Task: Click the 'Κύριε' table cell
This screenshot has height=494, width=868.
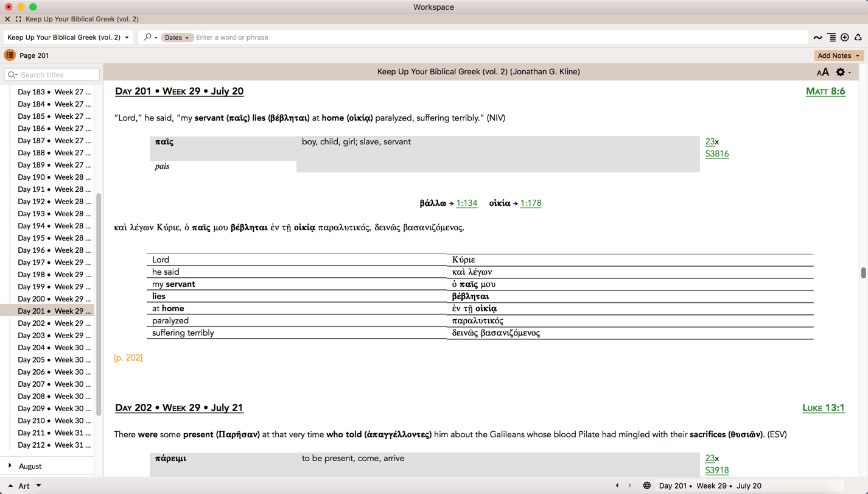Action: coord(630,260)
